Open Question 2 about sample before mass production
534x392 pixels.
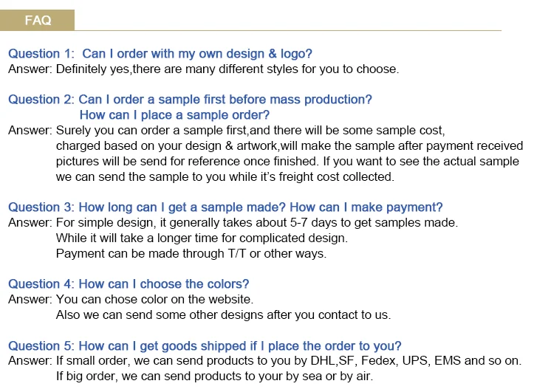[190, 100]
